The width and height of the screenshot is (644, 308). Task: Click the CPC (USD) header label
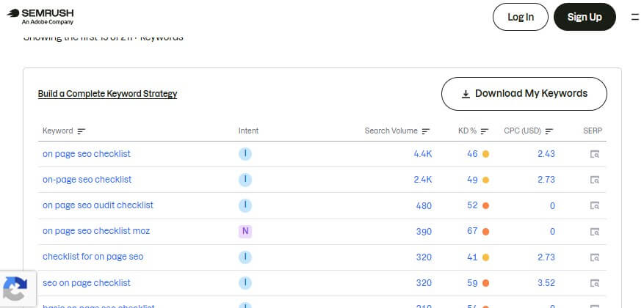pyautogui.click(x=522, y=131)
